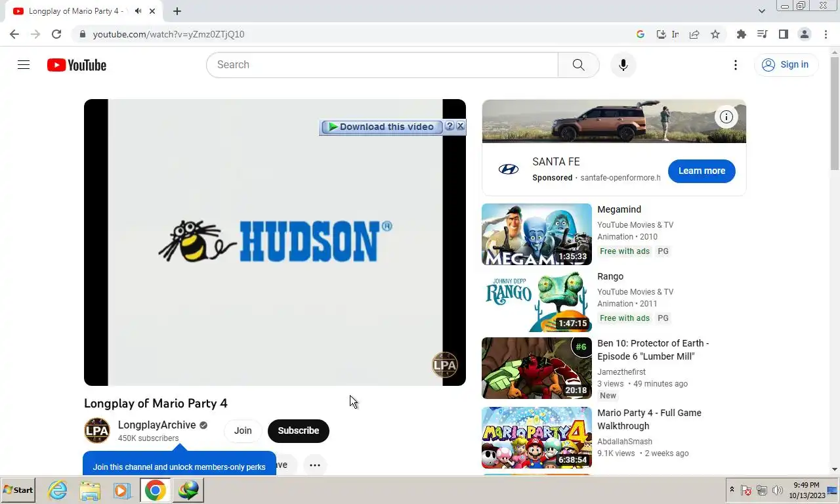The width and height of the screenshot is (840, 504).
Task: Open Ben 10 Lumber Mill thumbnail
Action: [x=537, y=368]
